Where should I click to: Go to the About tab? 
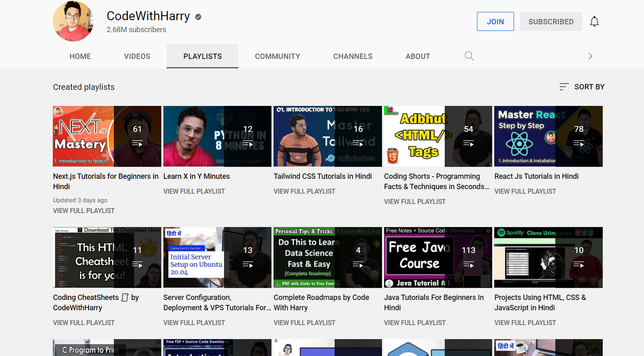(418, 56)
